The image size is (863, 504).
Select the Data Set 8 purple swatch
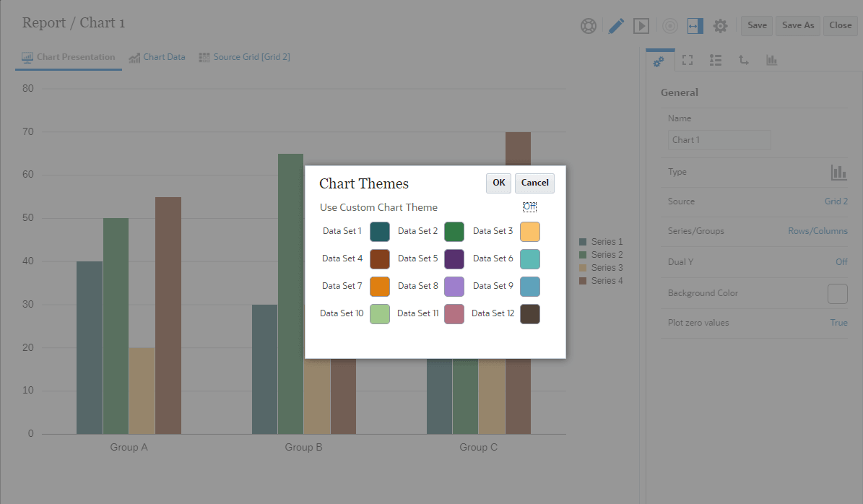(454, 287)
